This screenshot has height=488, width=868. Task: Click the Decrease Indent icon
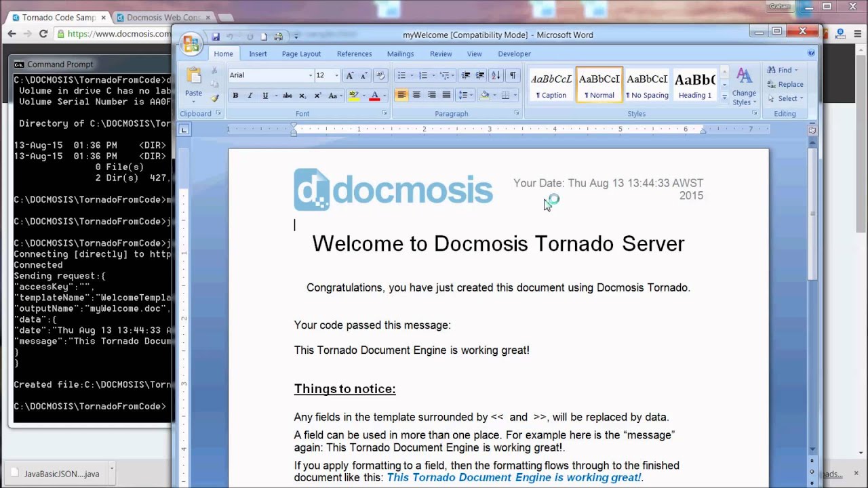tap(465, 75)
